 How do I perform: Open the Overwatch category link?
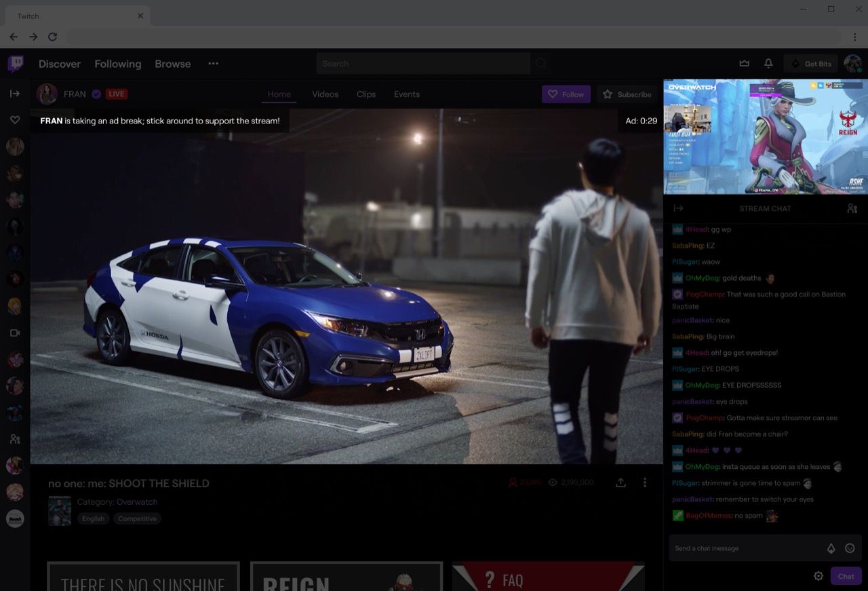click(x=136, y=502)
